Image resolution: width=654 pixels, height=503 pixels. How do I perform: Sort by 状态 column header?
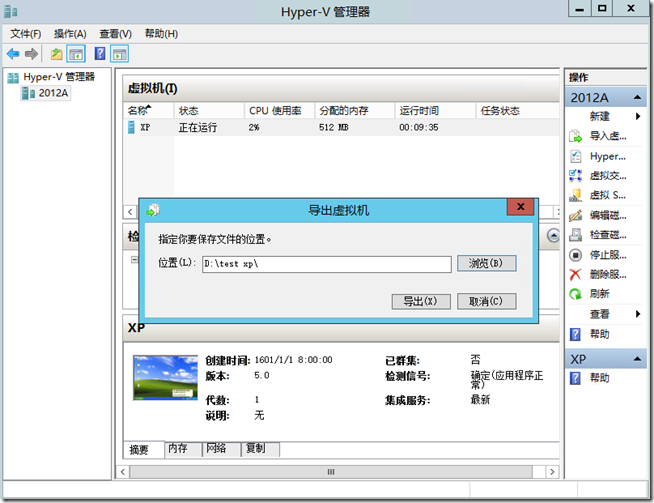pos(209,111)
